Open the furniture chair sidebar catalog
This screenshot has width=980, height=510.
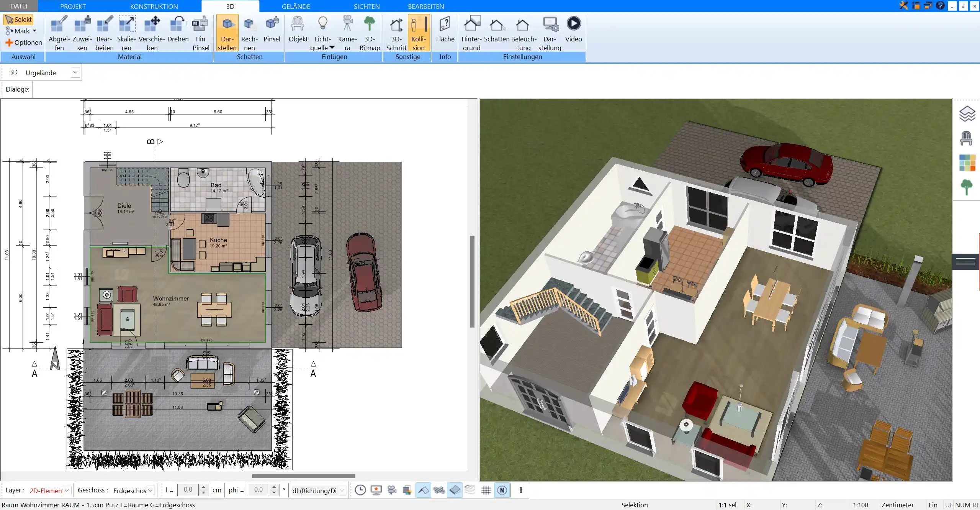[966, 138]
